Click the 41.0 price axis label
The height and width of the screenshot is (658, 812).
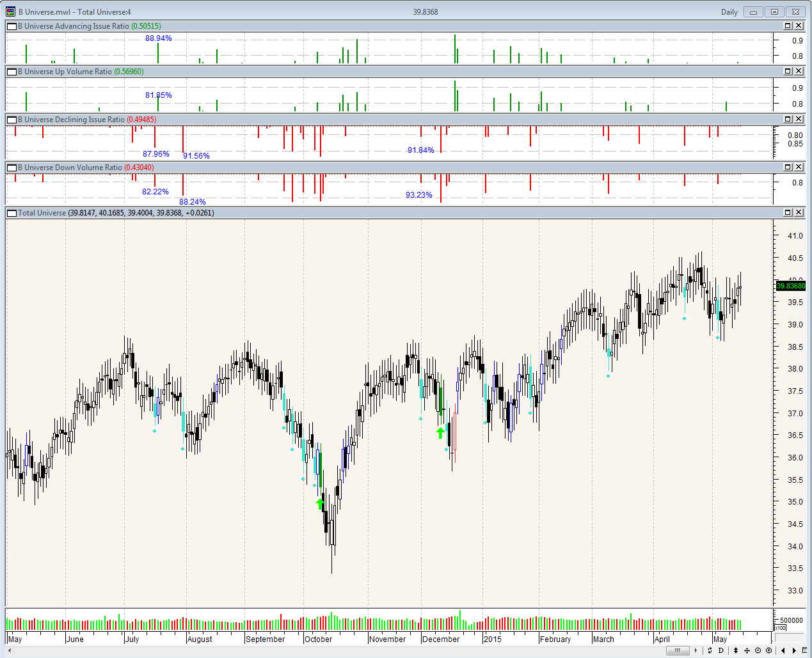795,236
